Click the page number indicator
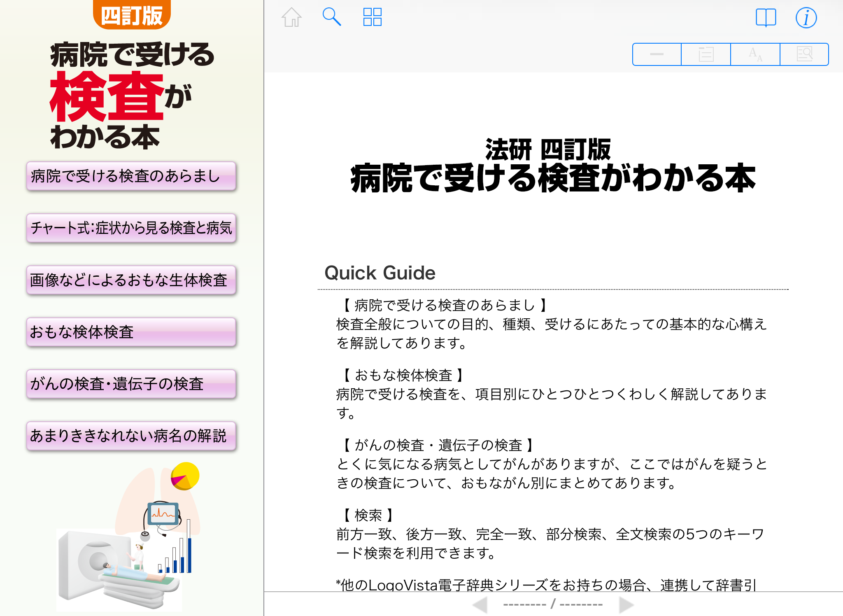The width and height of the screenshot is (843, 616). [x=553, y=605]
